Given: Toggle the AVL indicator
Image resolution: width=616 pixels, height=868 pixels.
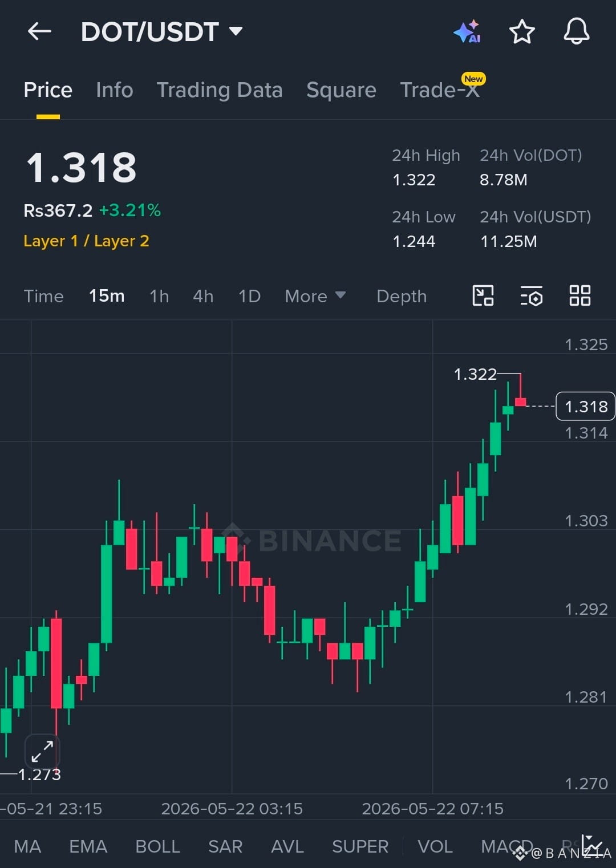Looking at the screenshot, I should point(287,846).
